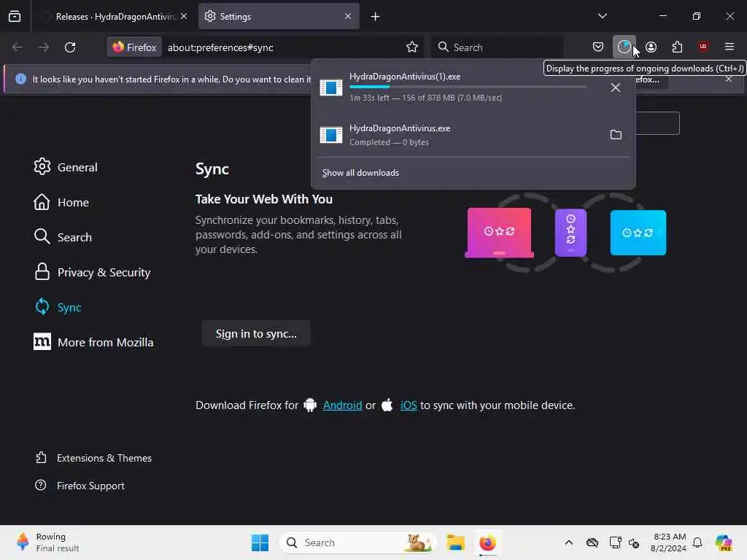Show HydraDragonAntivirus.exe in its folder
The height and width of the screenshot is (560, 747).
[x=616, y=135]
